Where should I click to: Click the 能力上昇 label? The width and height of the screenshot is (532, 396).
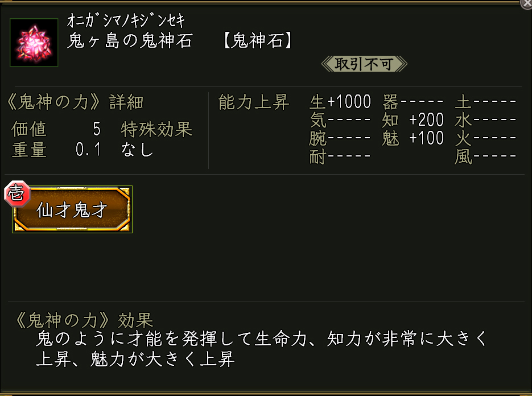(254, 102)
